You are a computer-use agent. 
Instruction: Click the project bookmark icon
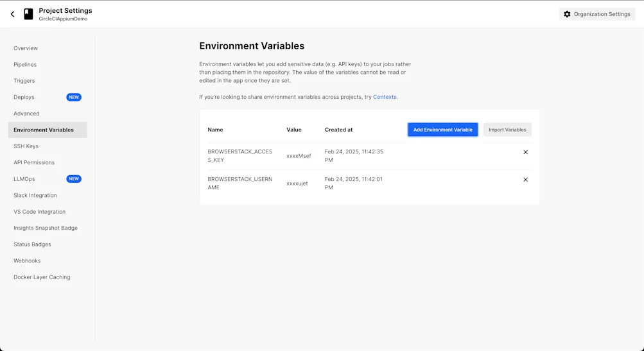coord(28,14)
